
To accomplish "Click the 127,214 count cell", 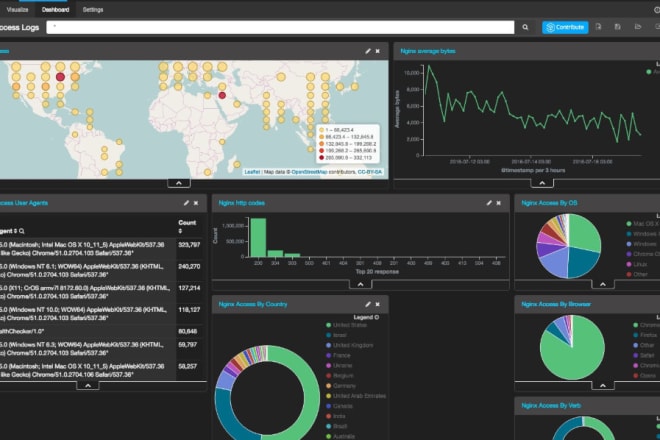I will [x=189, y=288].
